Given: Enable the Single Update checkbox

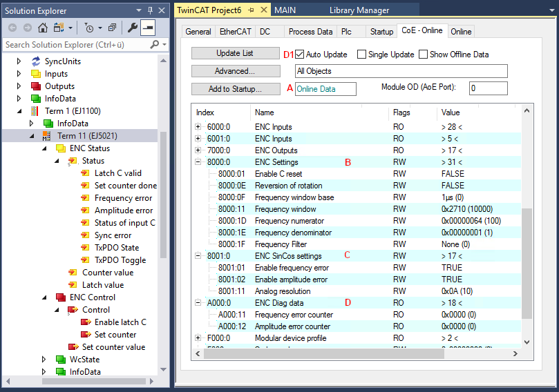Looking at the screenshot, I should pyautogui.click(x=361, y=55).
